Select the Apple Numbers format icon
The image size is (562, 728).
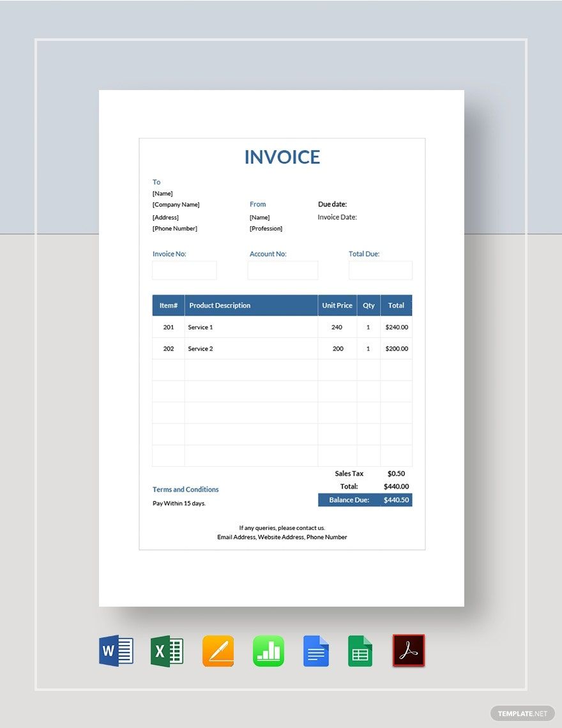(x=268, y=650)
